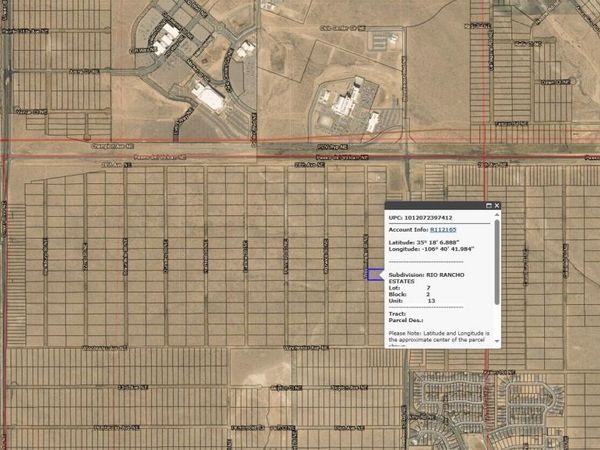Viewport: 600px width, 450px height.
Task: Click the popup vertical scrollbar thumb
Action: [x=497, y=262]
